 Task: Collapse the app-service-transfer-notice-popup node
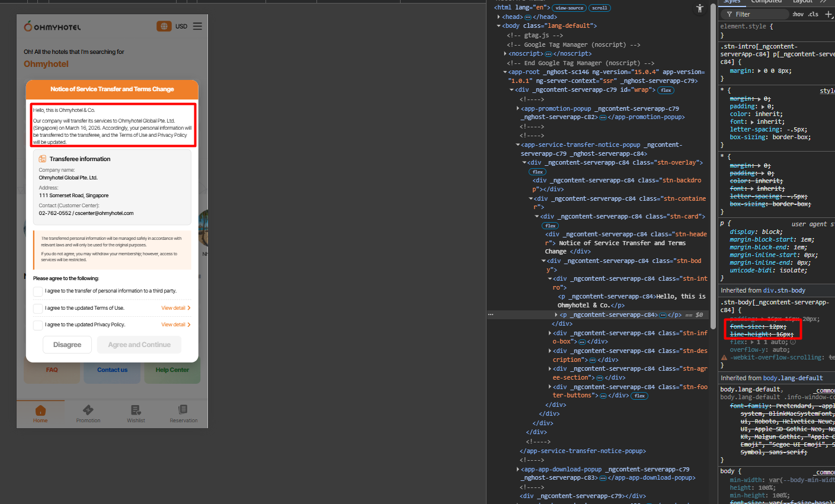(518, 145)
